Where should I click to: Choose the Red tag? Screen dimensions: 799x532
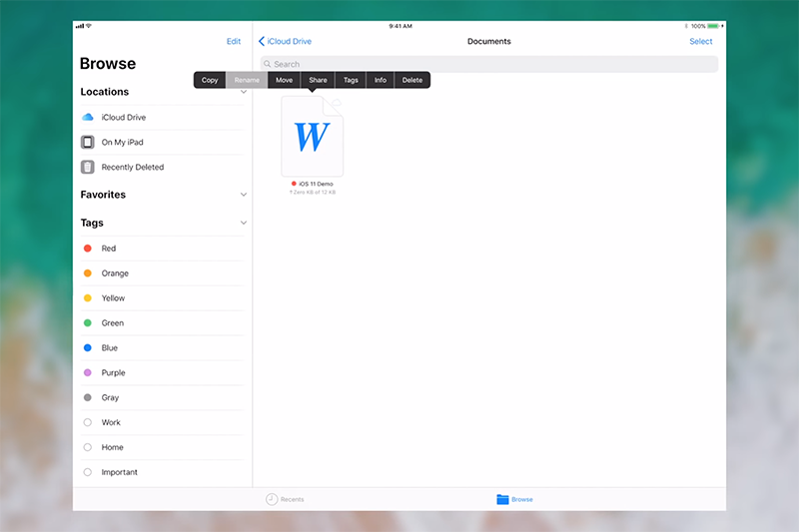click(162, 249)
